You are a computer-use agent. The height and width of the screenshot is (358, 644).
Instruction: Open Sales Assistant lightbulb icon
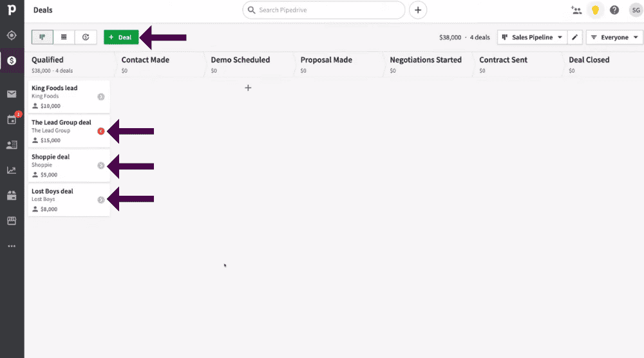[595, 10]
